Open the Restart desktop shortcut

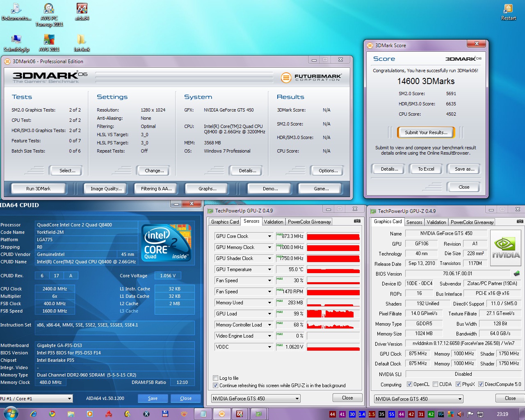508,12
